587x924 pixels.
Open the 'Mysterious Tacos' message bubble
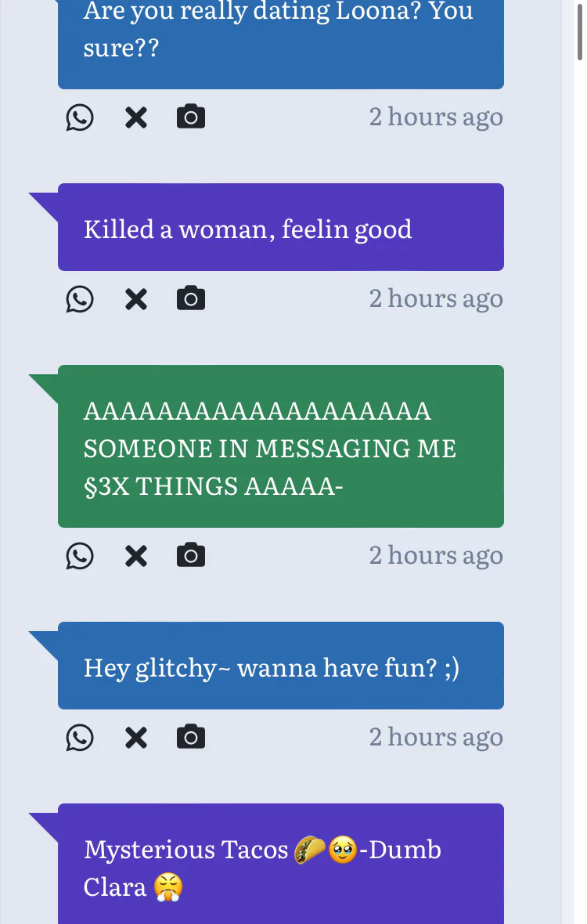(x=281, y=864)
